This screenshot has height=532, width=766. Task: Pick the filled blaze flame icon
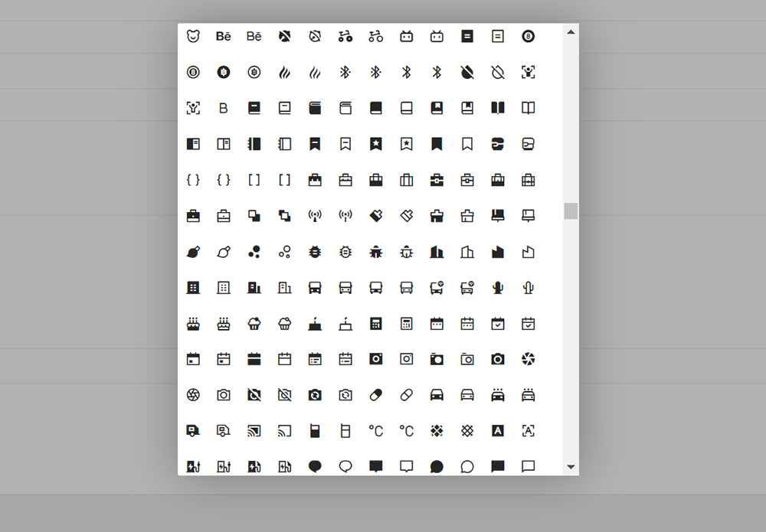tap(284, 72)
